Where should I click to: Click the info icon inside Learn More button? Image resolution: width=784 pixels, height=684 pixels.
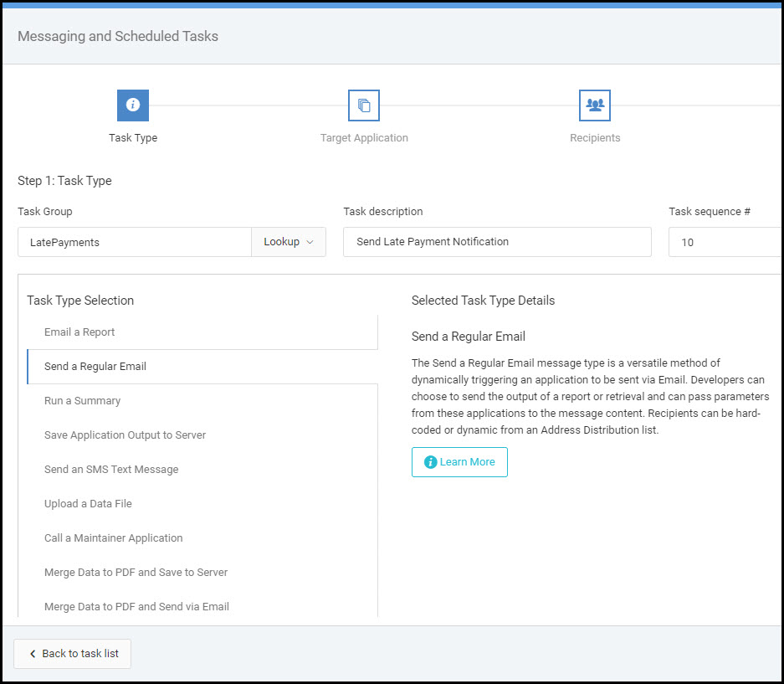pos(432,461)
